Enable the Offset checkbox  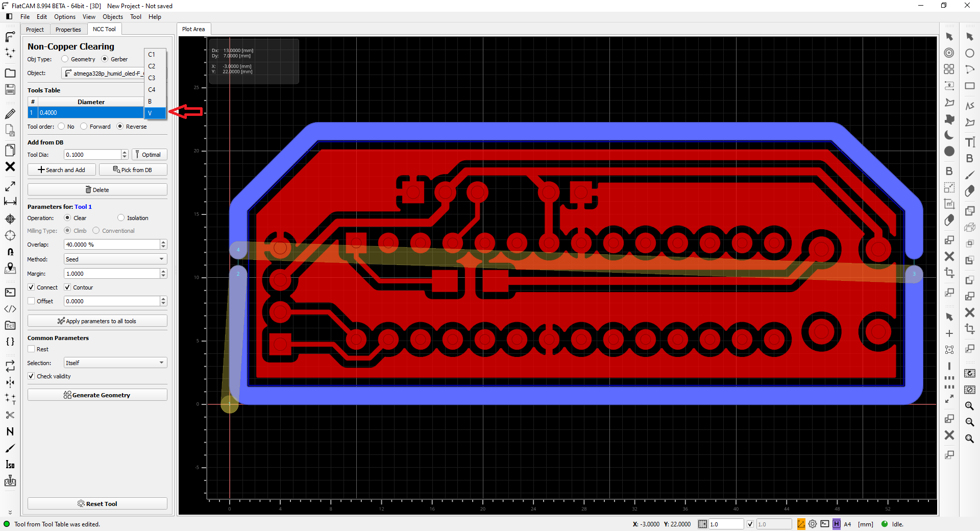tap(31, 301)
